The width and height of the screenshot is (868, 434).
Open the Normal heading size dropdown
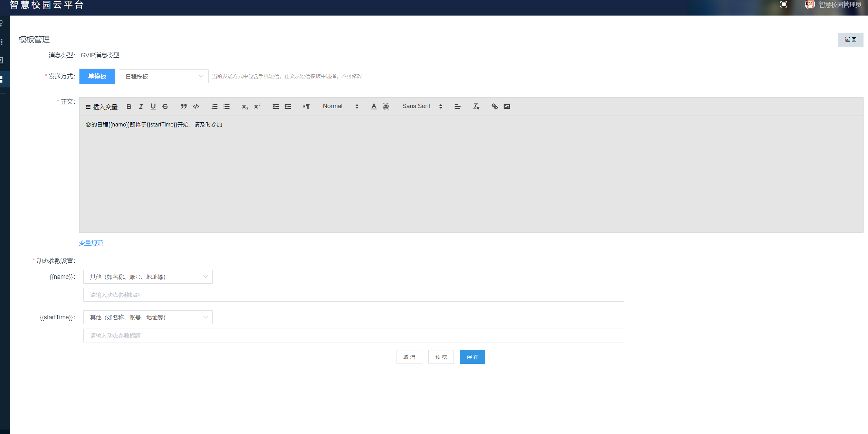[341, 106]
